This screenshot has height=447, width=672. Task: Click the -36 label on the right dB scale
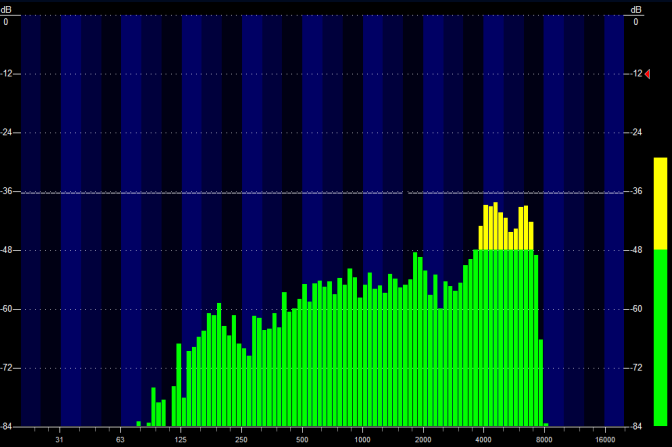[x=637, y=191]
